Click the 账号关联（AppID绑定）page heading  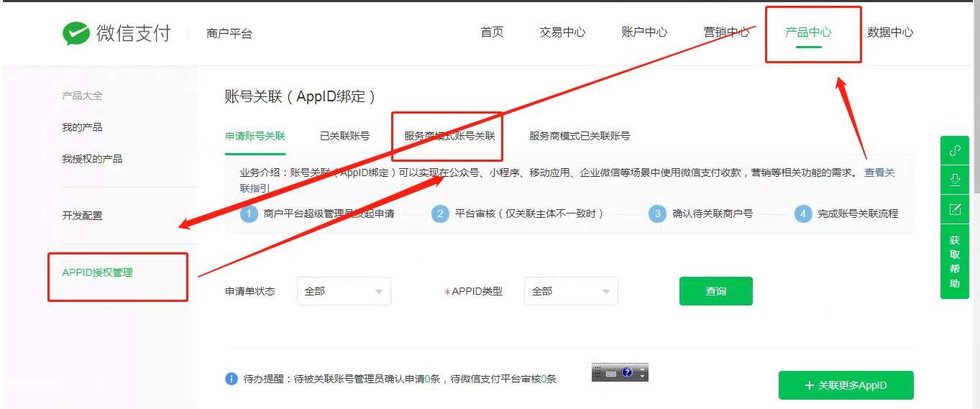(301, 96)
